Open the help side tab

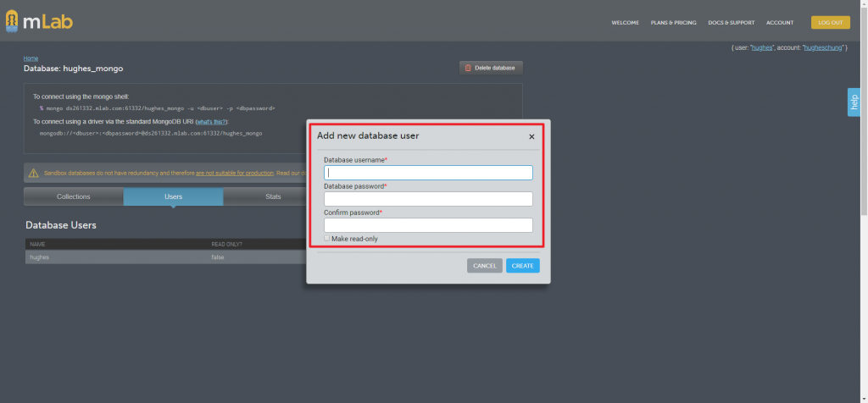(x=854, y=102)
